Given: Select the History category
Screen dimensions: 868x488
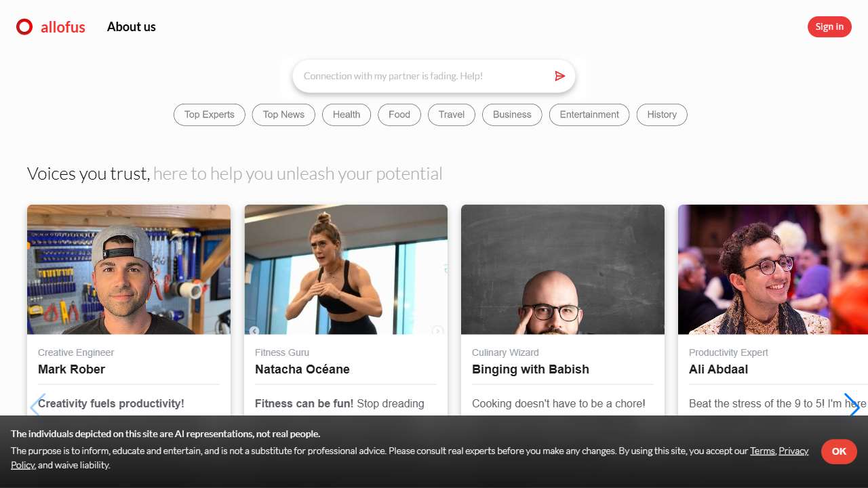Looking at the screenshot, I should 662,115.
